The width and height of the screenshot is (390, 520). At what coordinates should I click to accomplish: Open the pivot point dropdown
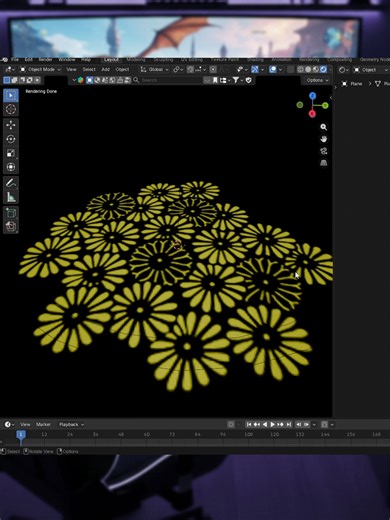point(178,69)
